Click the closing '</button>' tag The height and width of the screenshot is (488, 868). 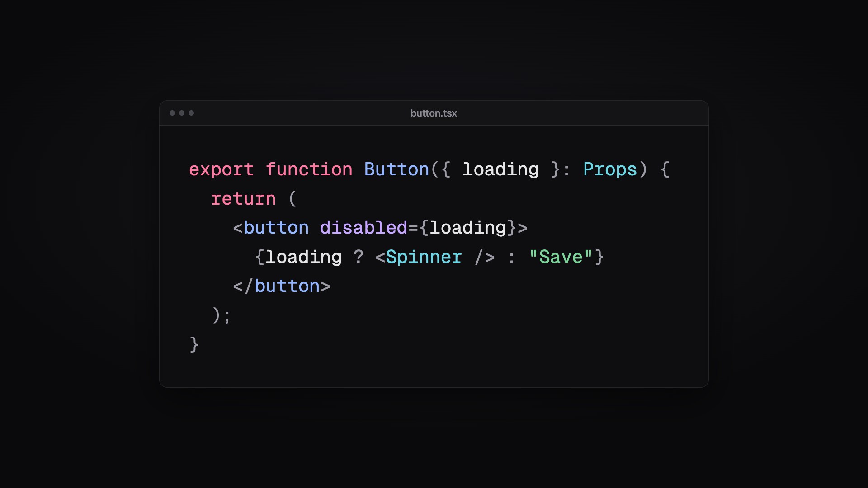point(282,286)
